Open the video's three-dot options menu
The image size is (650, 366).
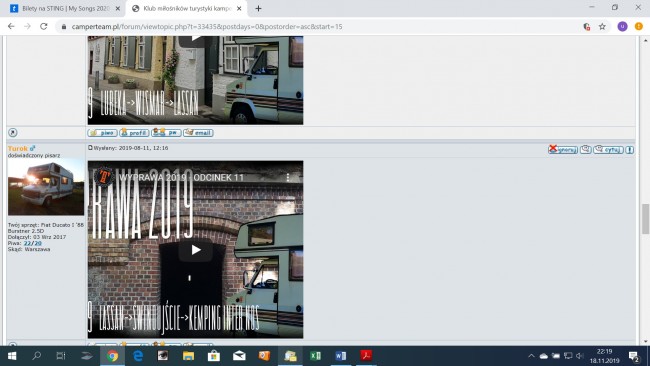[288, 177]
